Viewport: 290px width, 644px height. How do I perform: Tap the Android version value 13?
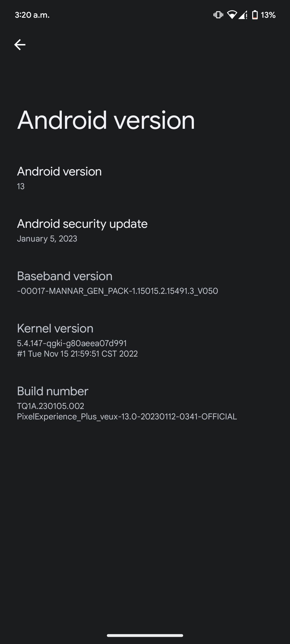[21, 186]
